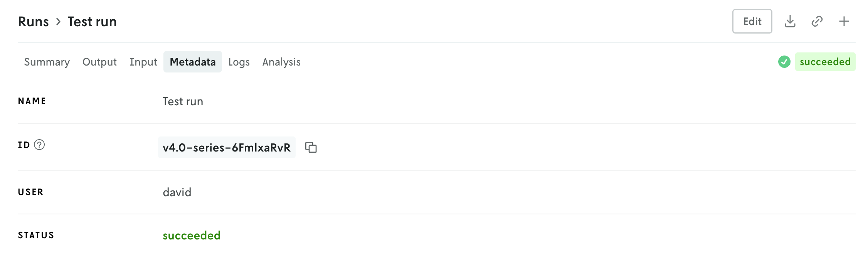This screenshot has height=256, width=868.
Task: Open the ID help question mark
Action: pyautogui.click(x=39, y=145)
